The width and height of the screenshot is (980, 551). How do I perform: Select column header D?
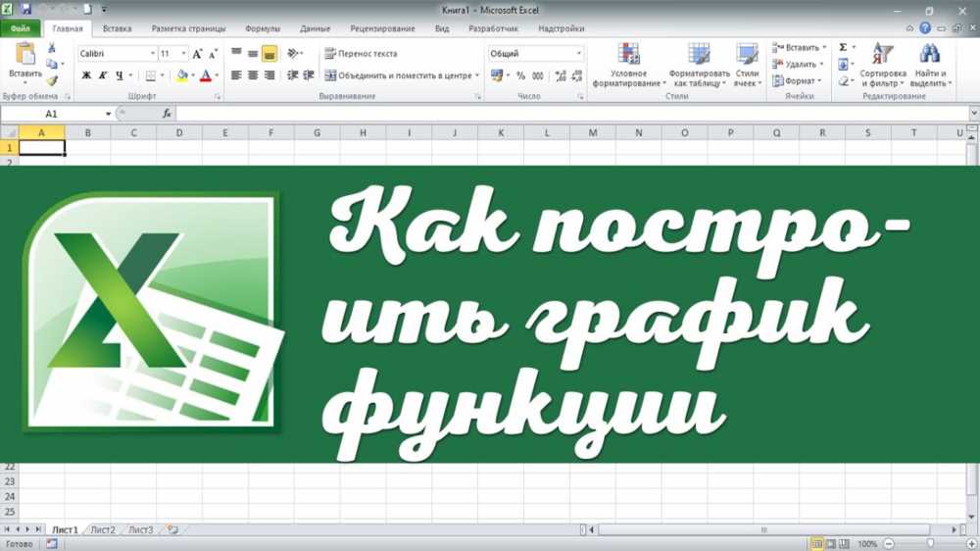point(179,132)
